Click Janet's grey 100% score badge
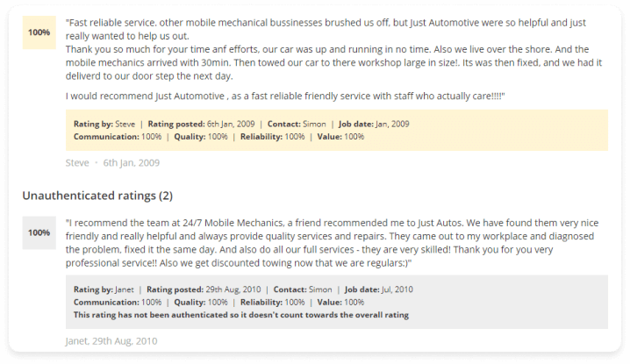This screenshot has width=630, height=364. [x=39, y=232]
